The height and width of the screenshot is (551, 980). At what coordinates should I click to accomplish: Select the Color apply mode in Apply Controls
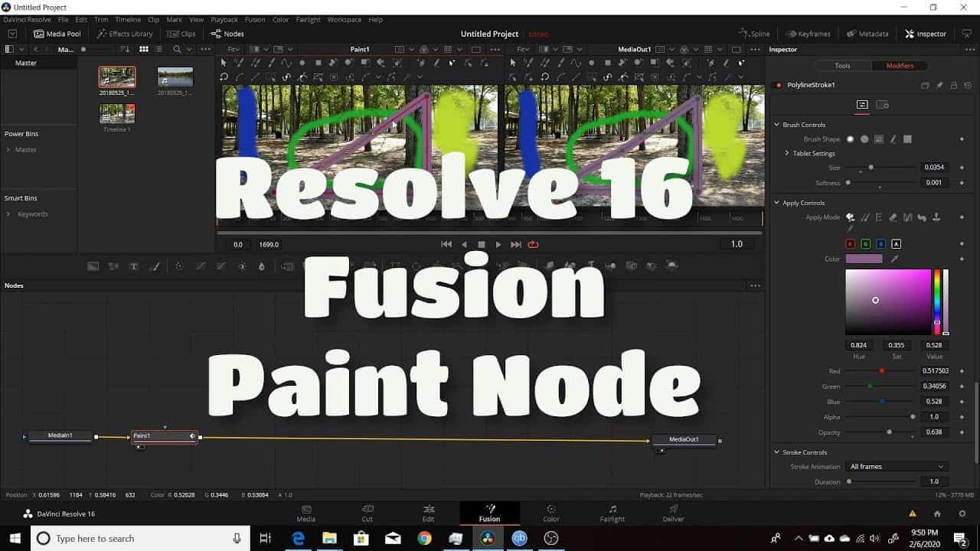(852, 217)
